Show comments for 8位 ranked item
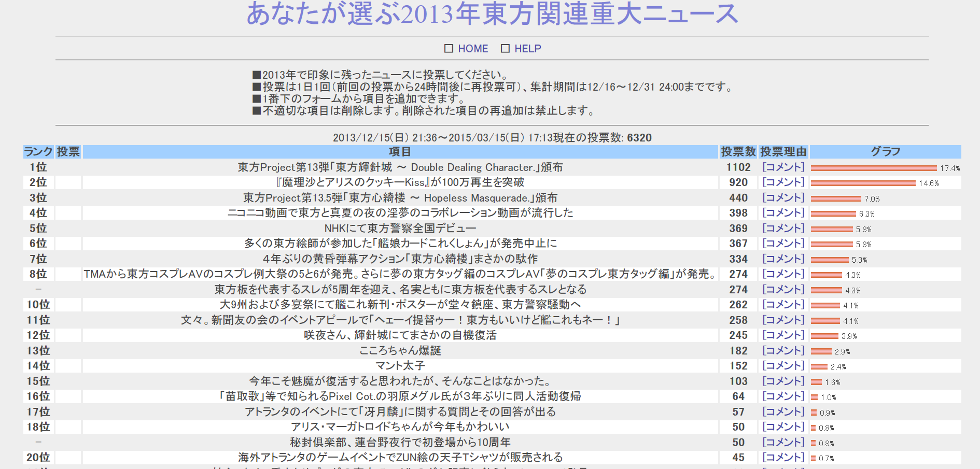The image size is (980, 469). point(783,274)
